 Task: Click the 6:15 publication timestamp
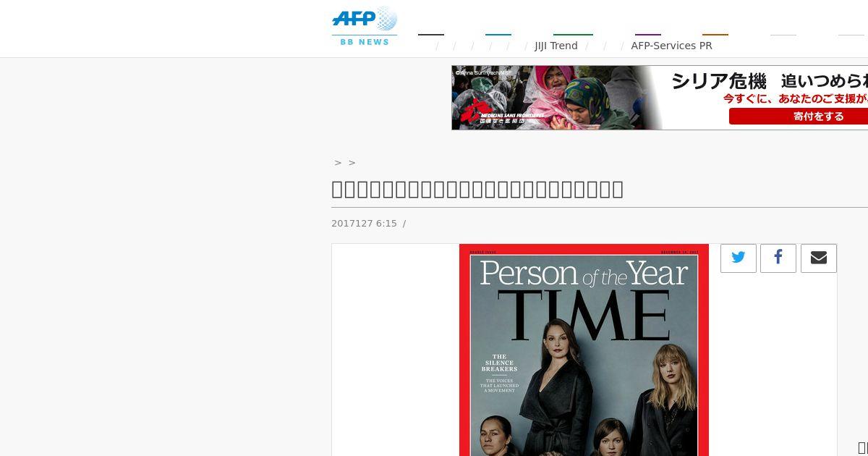point(386,224)
